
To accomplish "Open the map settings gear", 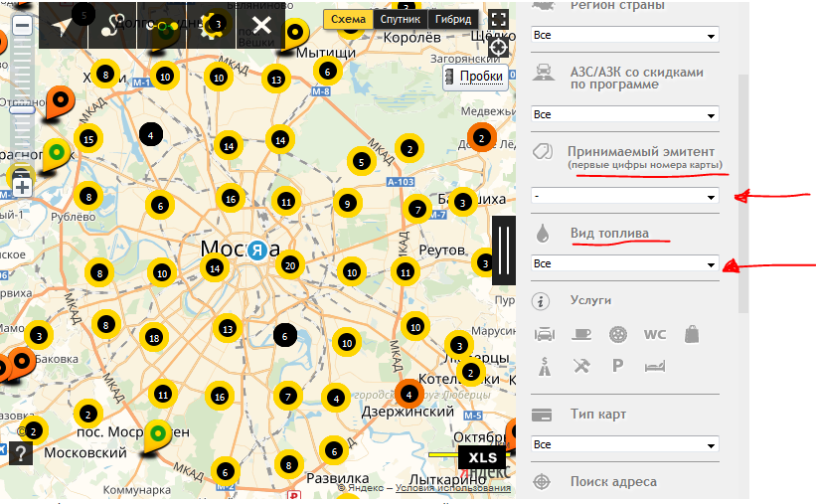I will click(211, 25).
